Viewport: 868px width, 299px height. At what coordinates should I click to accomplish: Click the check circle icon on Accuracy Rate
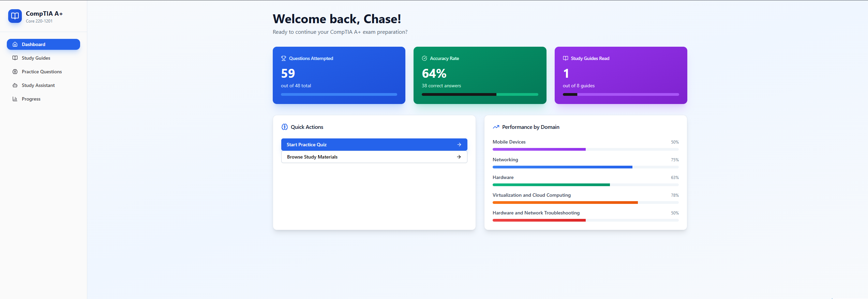coord(424,58)
